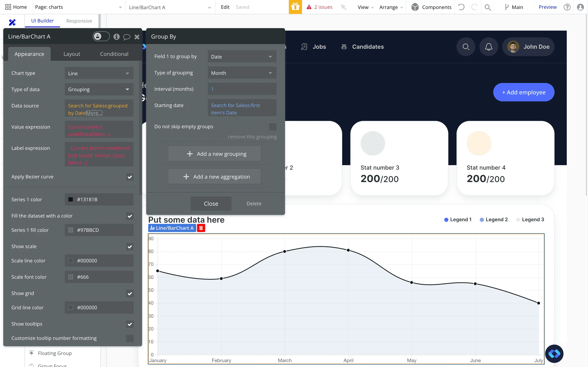Click the info icon next to the element toggle
588x367 pixels.
click(x=117, y=37)
